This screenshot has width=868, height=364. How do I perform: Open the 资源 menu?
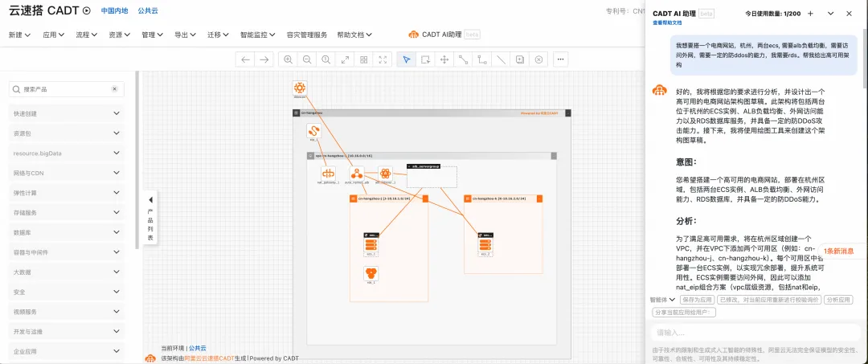click(x=120, y=35)
